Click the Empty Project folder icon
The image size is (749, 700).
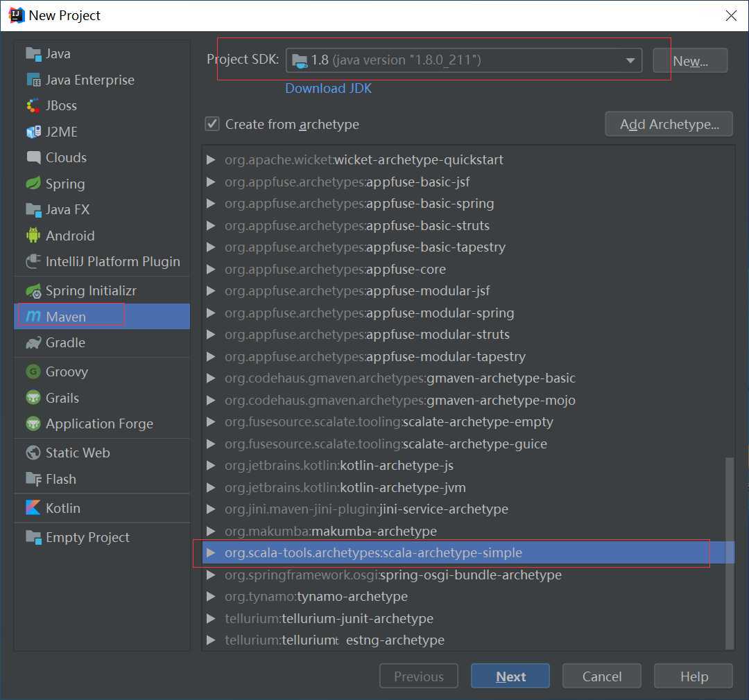33,537
